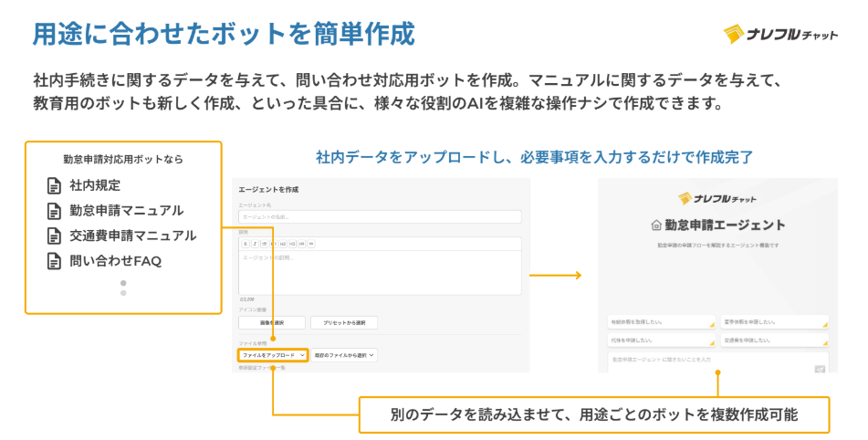Viewport: 868px width, 440px height.
Task: Click the 勤怠申請エージェント title text
Action: [725, 225]
